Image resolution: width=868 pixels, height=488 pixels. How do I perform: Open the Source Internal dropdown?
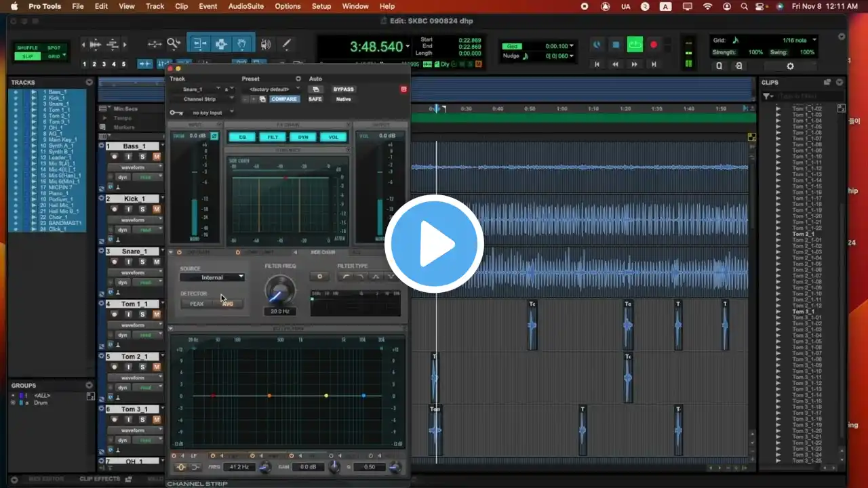pos(212,277)
